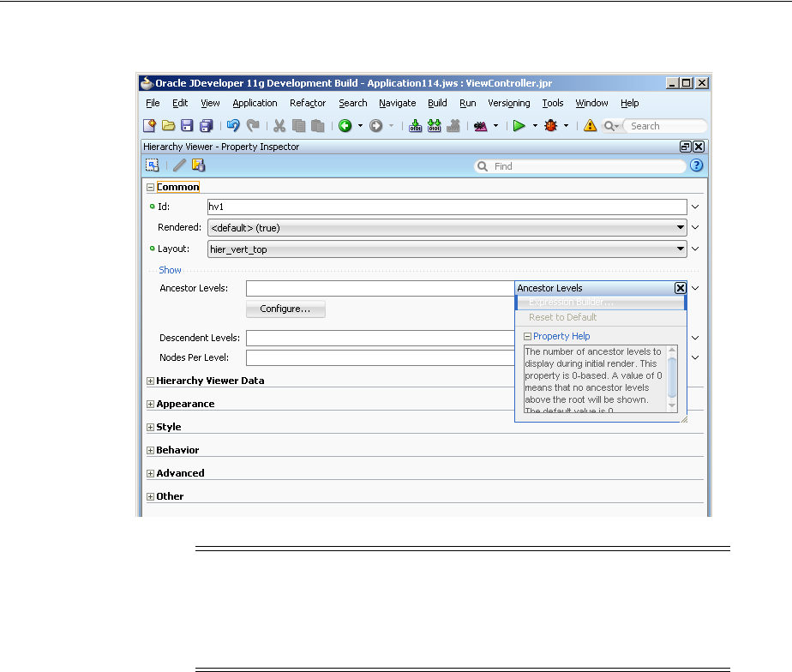Viewport: 792px width, 672px height.
Task: Click the search magnifier options icon
Action: [x=611, y=126]
